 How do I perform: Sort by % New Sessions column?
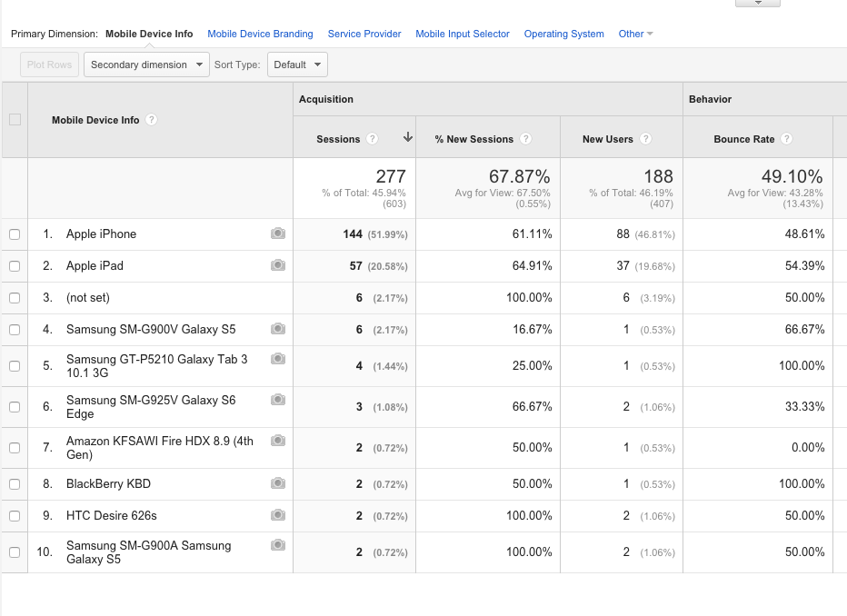[473, 139]
